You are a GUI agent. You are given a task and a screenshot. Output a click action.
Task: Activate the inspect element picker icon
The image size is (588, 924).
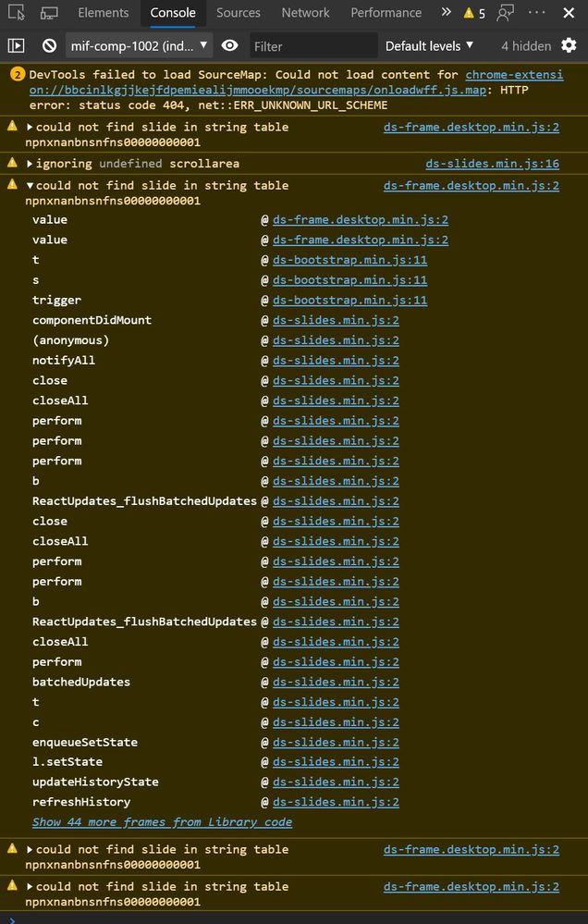pos(17,13)
